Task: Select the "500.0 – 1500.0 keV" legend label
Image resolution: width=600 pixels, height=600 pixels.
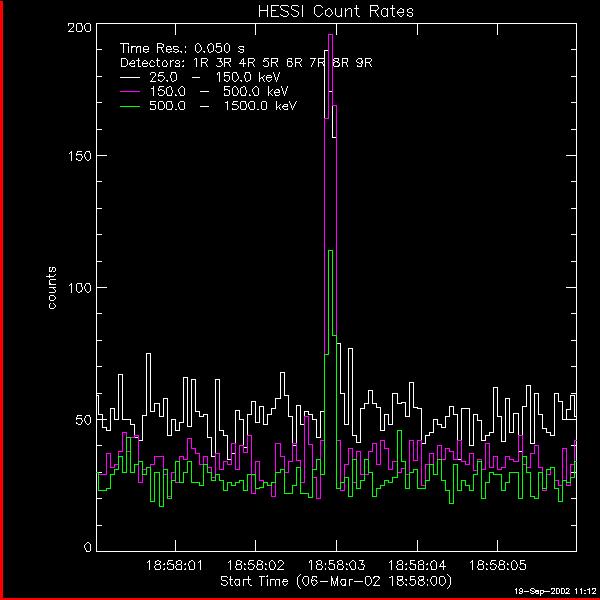Action: [x=223, y=106]
